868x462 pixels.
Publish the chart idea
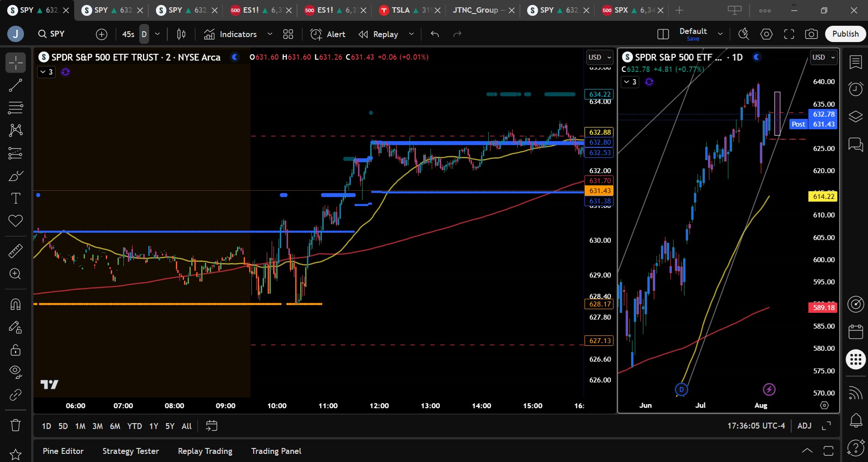point(845,34)
